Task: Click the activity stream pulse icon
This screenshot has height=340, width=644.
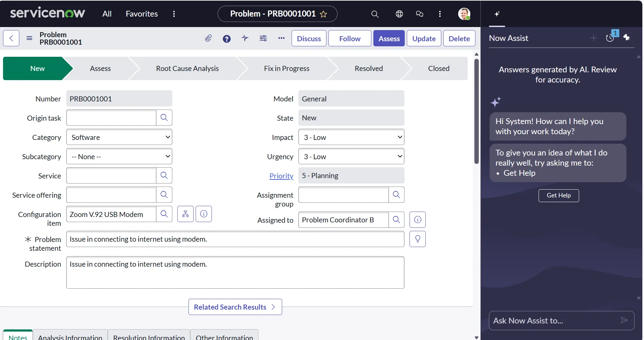Action: [x=245, y=38]
